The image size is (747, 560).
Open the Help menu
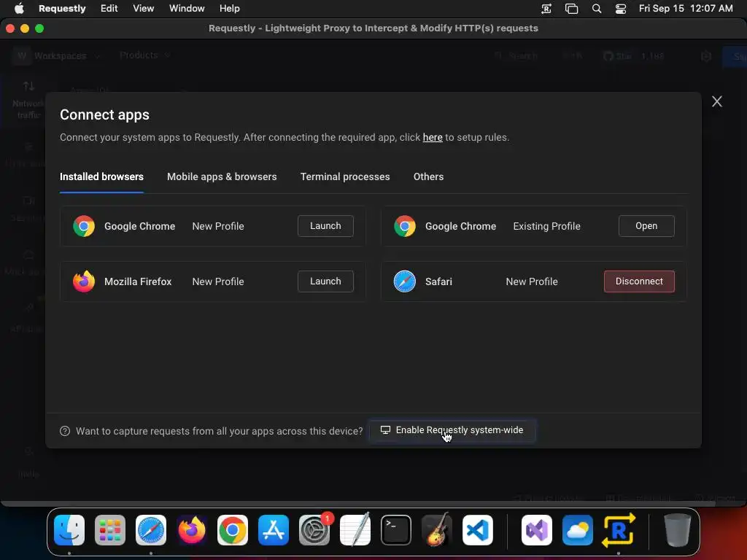point(230,8)
